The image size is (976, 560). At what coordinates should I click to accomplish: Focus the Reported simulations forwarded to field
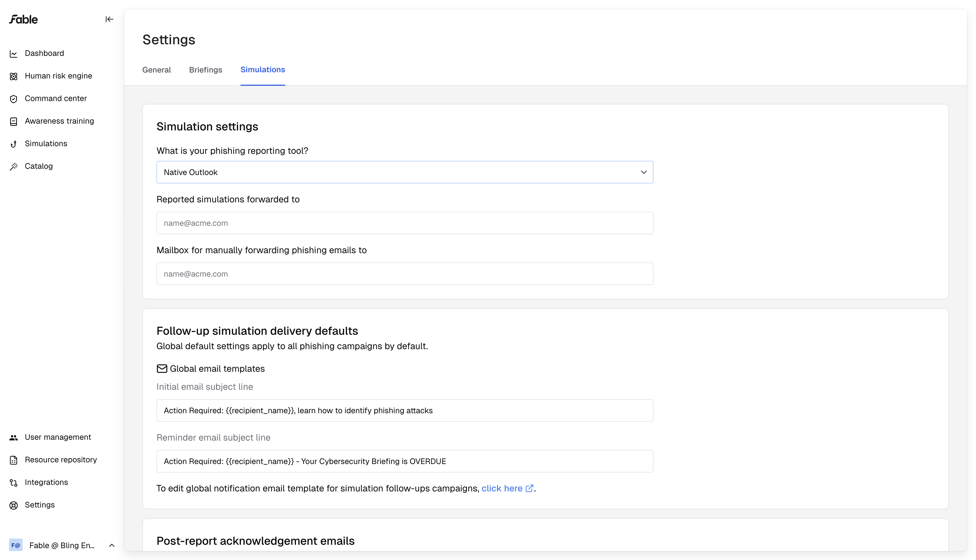click(x=405, y=223)
